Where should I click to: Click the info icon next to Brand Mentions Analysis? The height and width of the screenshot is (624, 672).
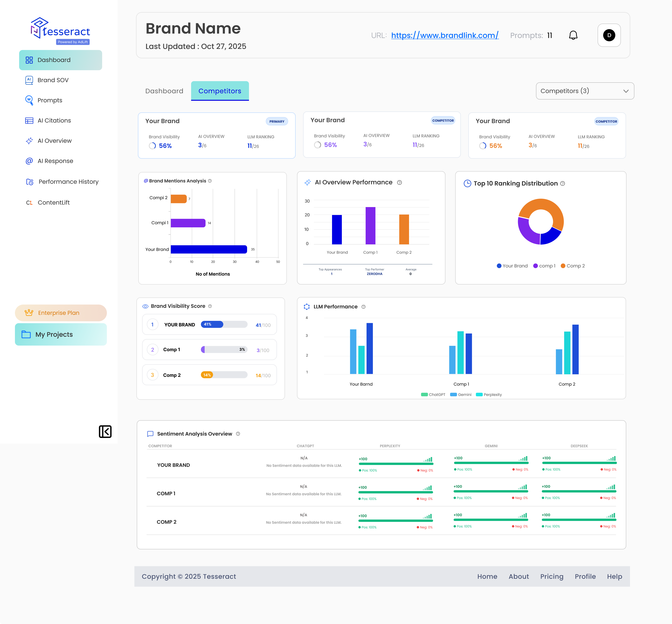pyautogui.click(x=210, y=181)
